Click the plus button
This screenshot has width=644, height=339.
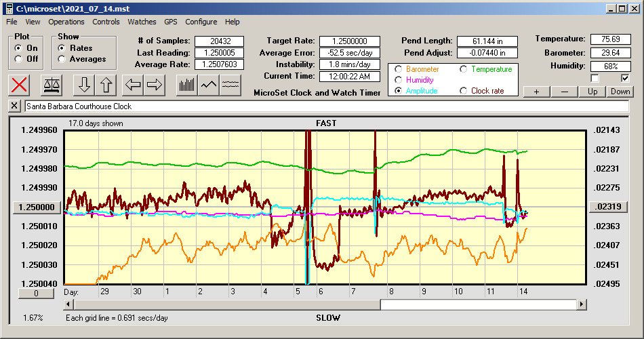click(536, 92)
